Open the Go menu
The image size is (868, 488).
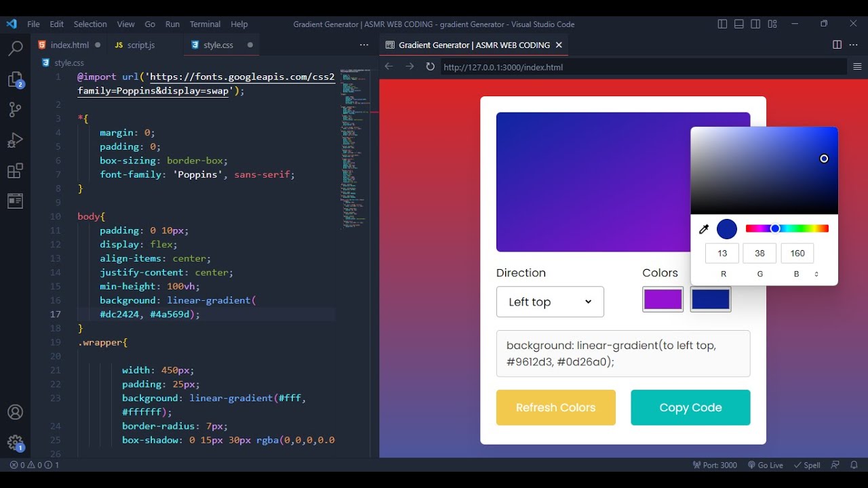tap(150, 24)
